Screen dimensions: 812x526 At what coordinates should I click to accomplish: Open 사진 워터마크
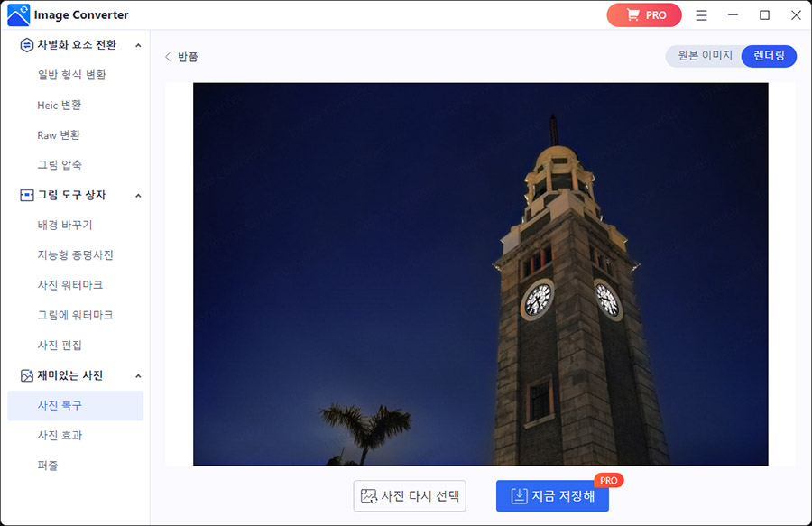pos(69,285)
